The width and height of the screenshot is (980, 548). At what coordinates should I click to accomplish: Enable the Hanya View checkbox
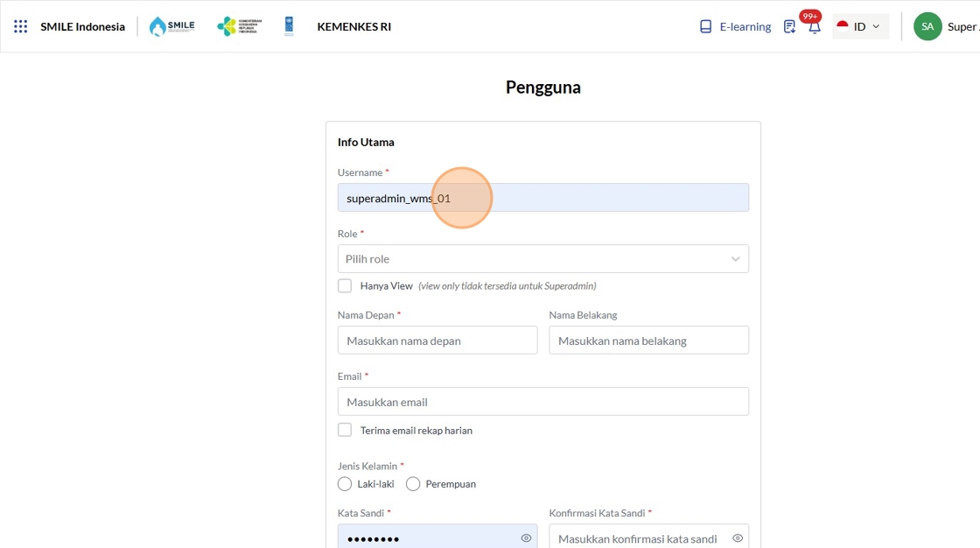[x=345, y=286]
